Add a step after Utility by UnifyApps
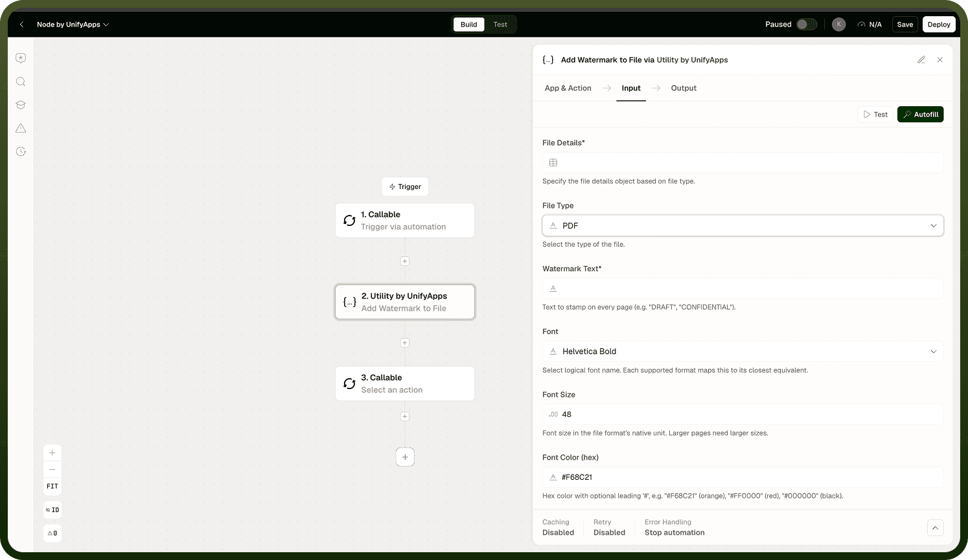The width and height of the screenshot is (968, 560). click(405, 343)
